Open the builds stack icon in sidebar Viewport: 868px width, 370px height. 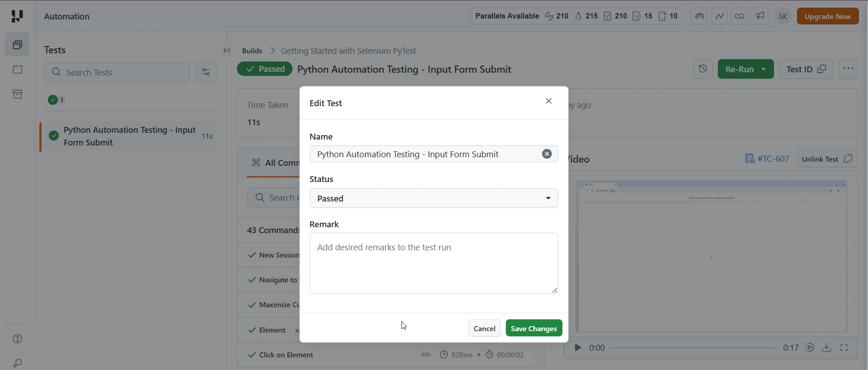(18, 44)
